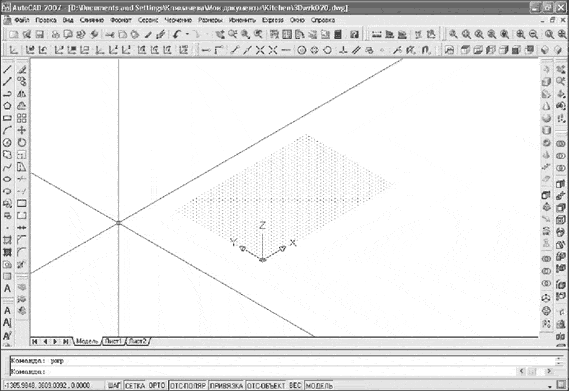Viewport: 569px width, 391px height.
Task: Select the Polygon draw tool
Action: point(7,106)
